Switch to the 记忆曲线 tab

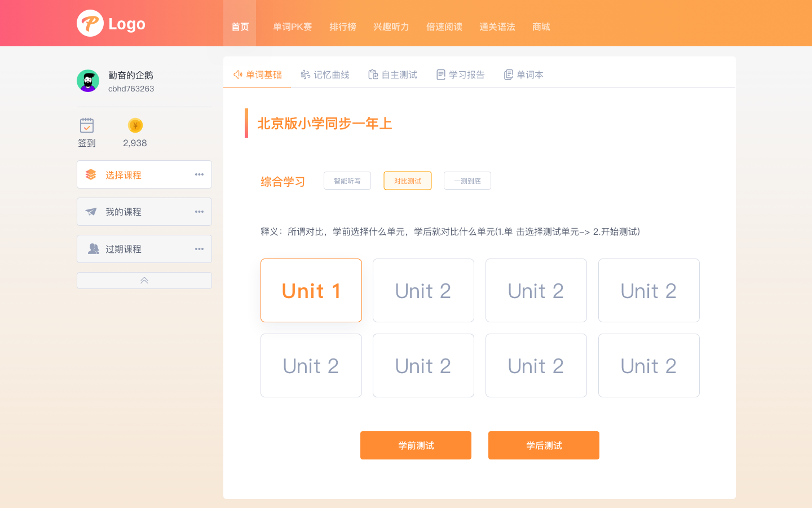tap(325, 75)
